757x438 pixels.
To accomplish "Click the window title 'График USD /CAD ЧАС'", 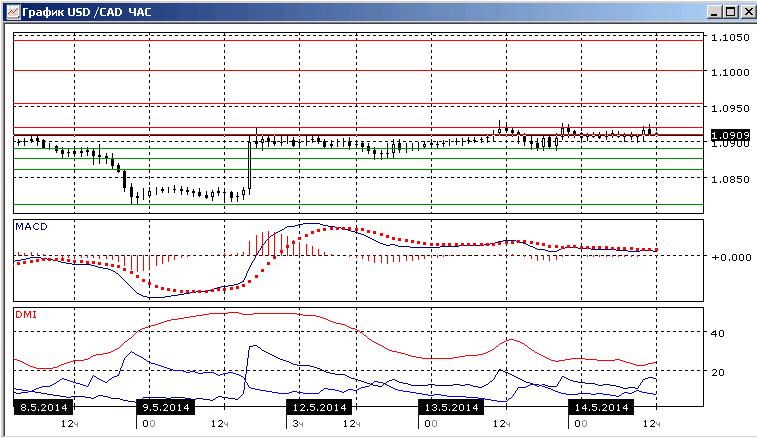I will [x=87, y=12].
